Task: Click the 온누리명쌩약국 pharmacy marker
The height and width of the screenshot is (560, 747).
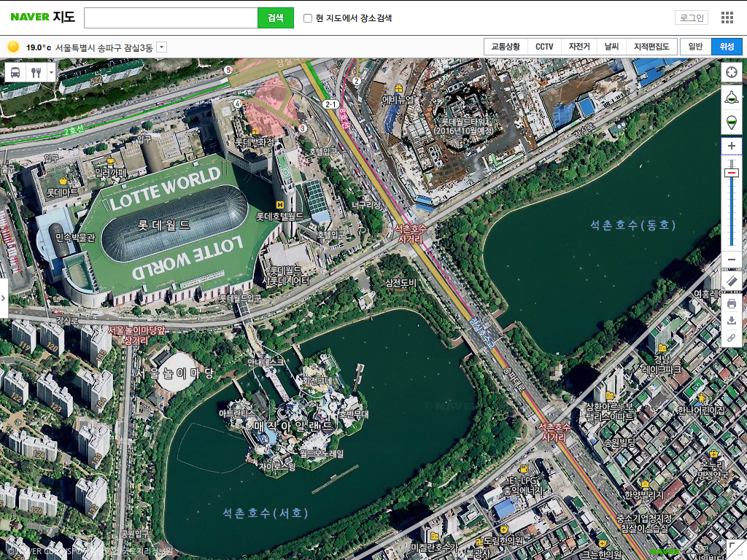Action: (x=713, y=454)
